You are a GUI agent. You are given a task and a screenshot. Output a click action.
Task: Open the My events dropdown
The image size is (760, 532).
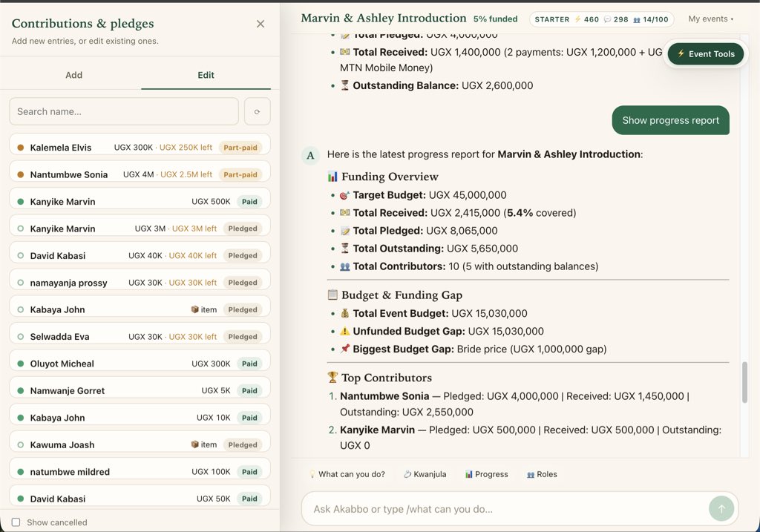[710, 19]
